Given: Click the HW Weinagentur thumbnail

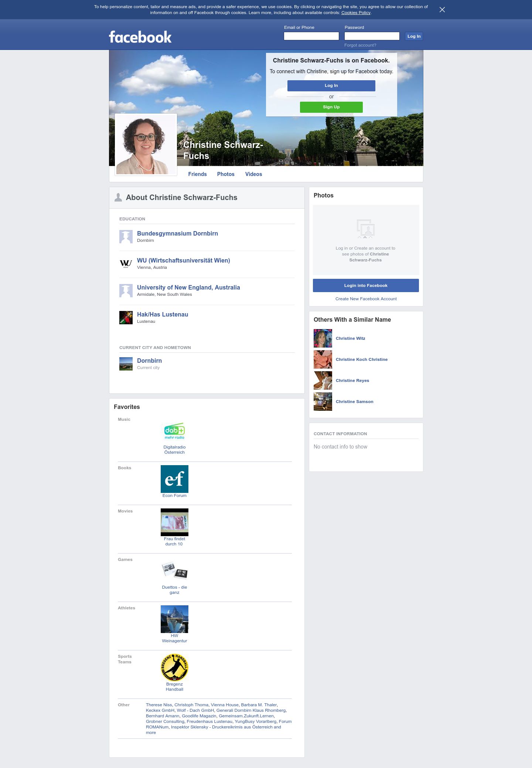Looking at the screenshot, I should click(x=174, y=619).
